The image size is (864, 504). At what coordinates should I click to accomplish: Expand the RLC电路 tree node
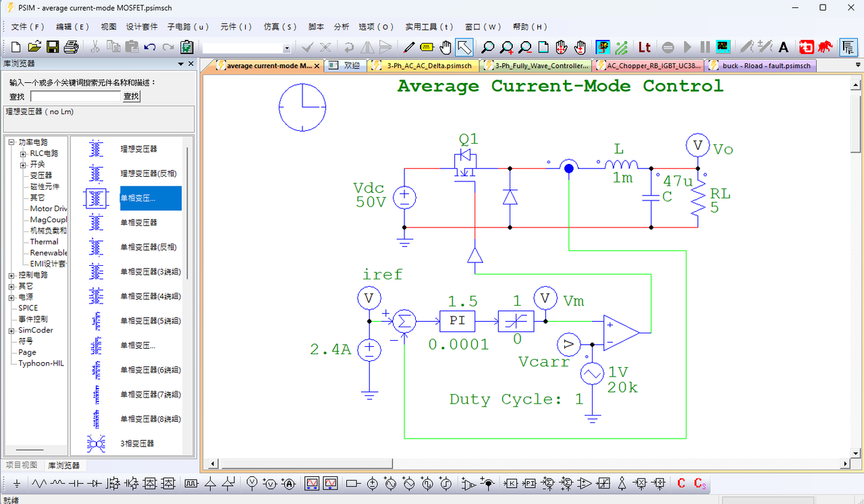point(24,154)
